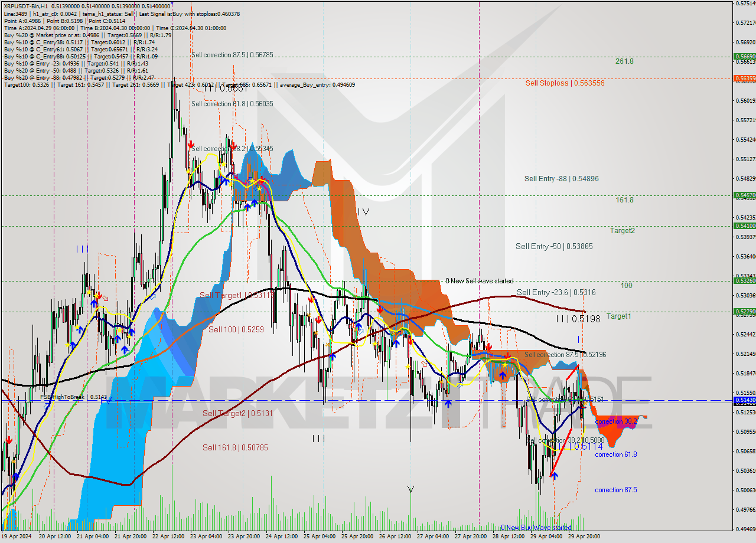Click the green 0.53260 price tag
This screenshot has height=543, width=756.
pyautogui.click(x=744, y=281)
